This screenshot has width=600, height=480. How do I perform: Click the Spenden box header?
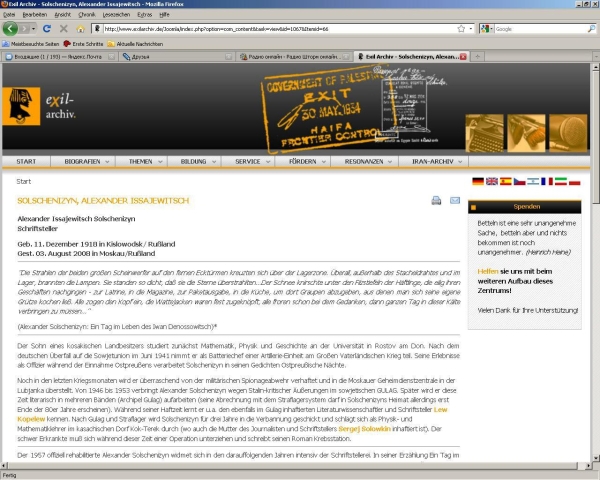point(524,207)
